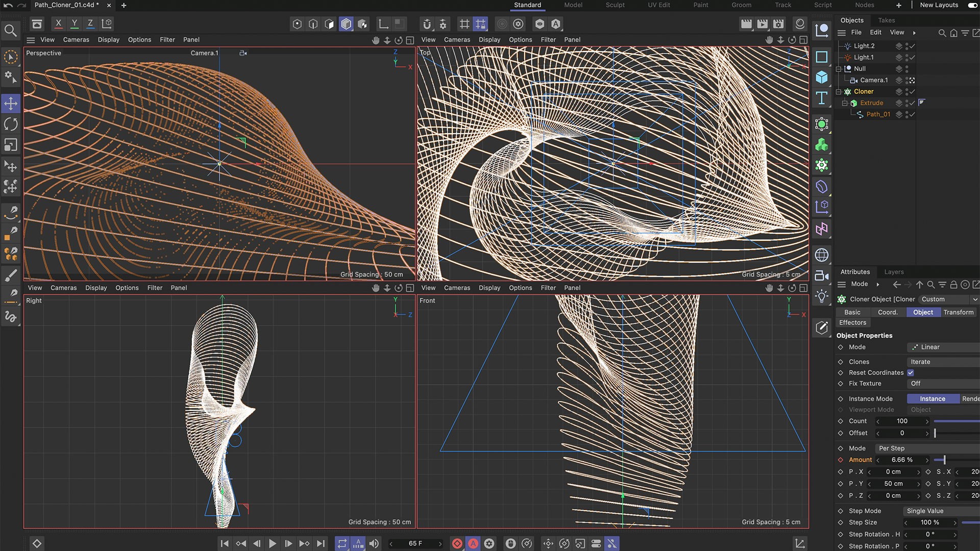Select the Scale tool in the left toolbar

click(x=11, y=145)
